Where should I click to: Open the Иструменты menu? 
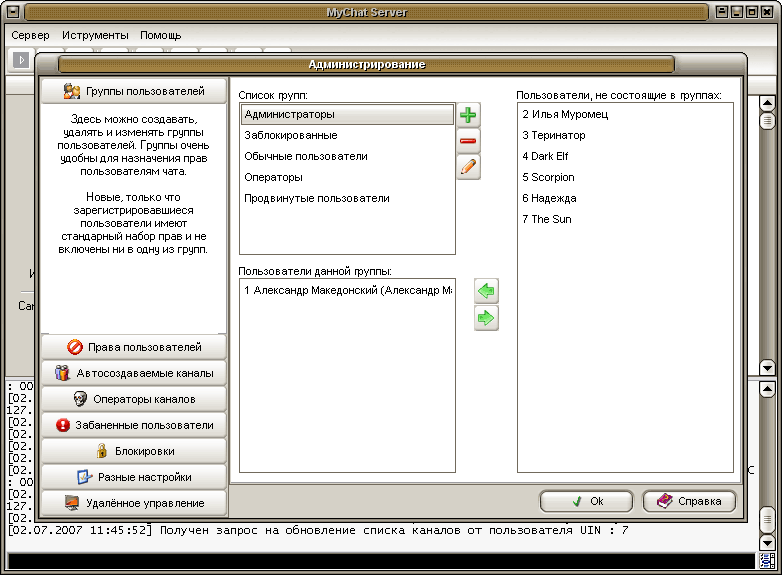click(95, 35)
